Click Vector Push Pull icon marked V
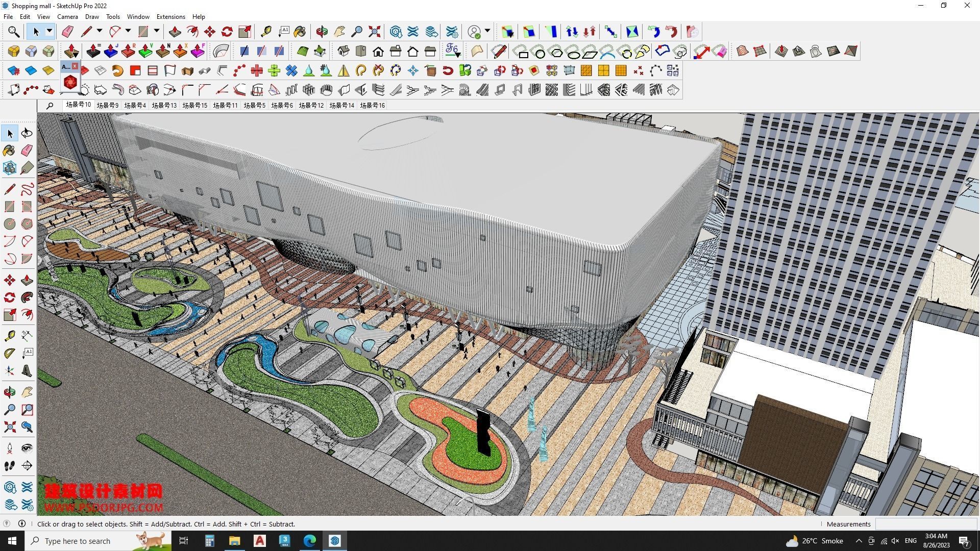 click(x=145, y=51)
